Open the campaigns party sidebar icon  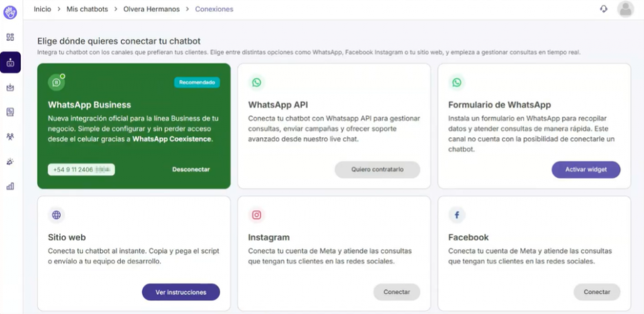(10, 162)
